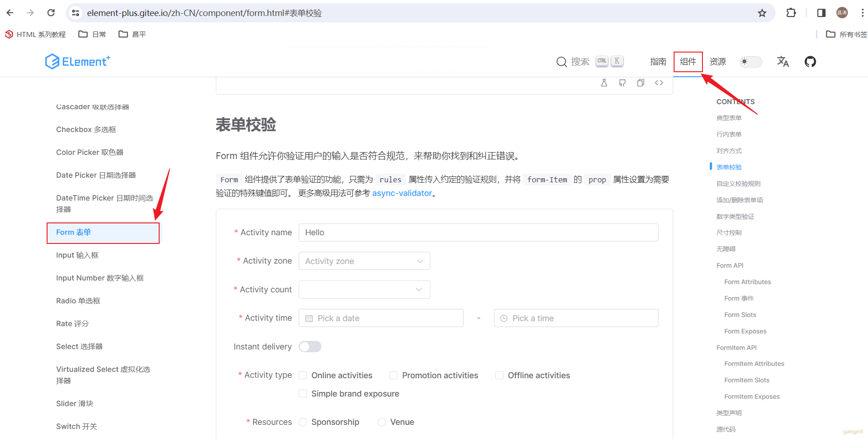
Task: Go back to previous page
Action: click(10, 13)
